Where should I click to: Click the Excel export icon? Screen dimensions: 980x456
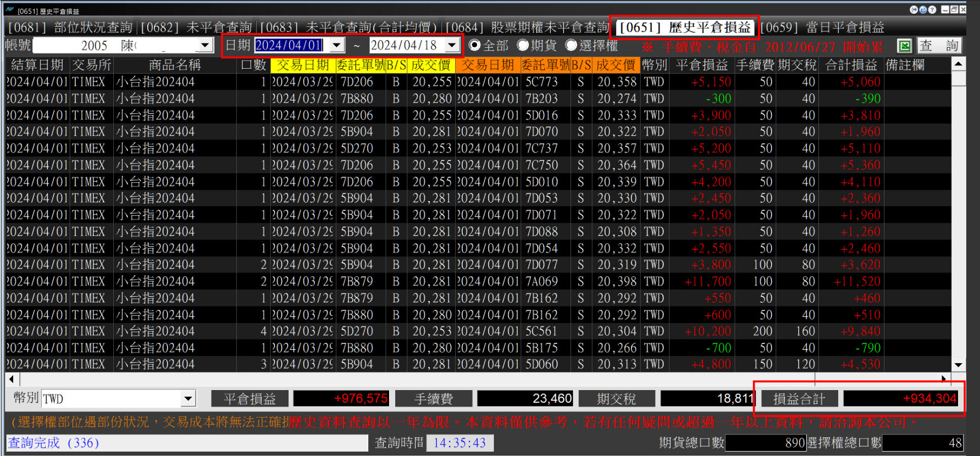pos(904,46)
